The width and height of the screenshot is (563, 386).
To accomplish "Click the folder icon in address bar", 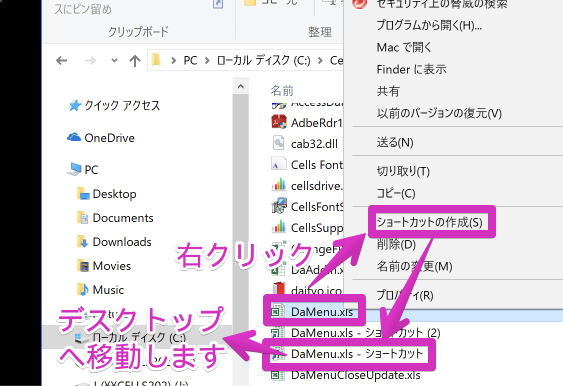I will (156, 60).
